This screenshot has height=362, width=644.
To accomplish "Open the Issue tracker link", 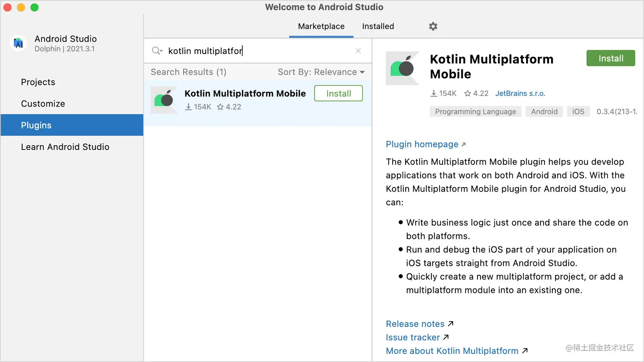I will (x=417, y=337).
